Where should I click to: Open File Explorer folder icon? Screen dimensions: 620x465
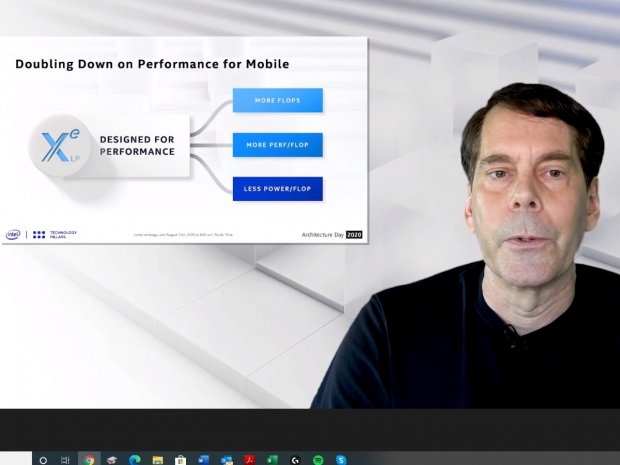click(158, 460)
